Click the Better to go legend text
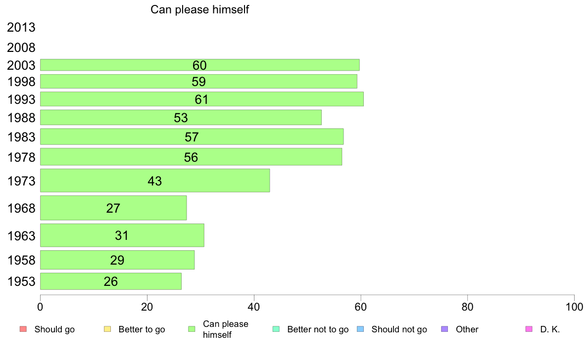Viewport: 588px width, 364px height. [142, 329]
